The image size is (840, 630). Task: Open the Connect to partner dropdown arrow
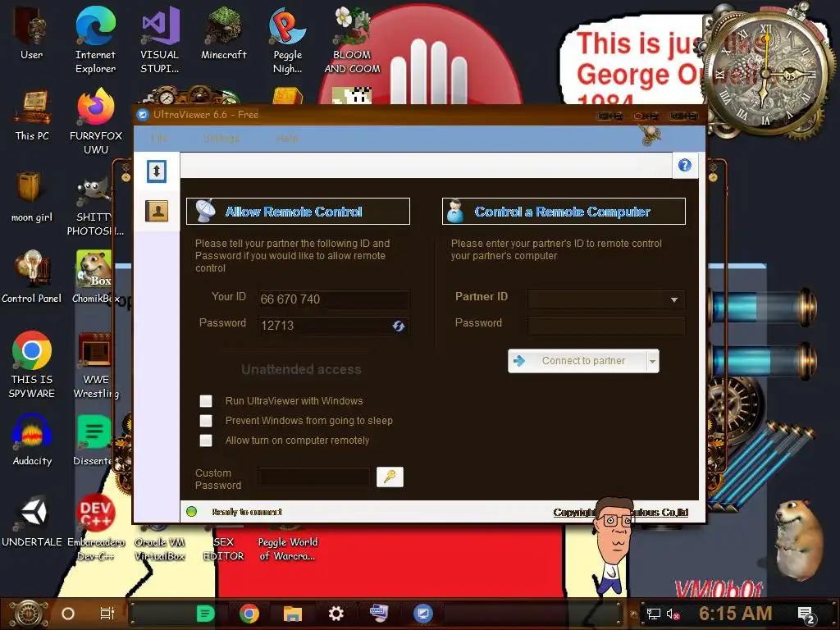click(x=652, y=361)
